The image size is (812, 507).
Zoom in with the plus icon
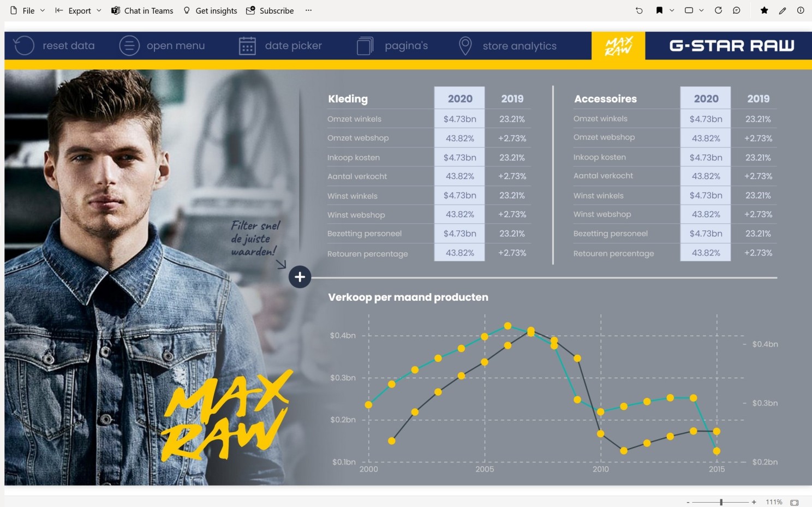point(754,502)
